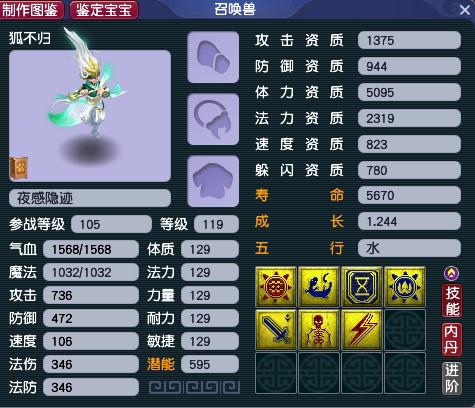Select the blue spiked-sun skill icon
The image size is (475, 408).
(x=405, y=287)
